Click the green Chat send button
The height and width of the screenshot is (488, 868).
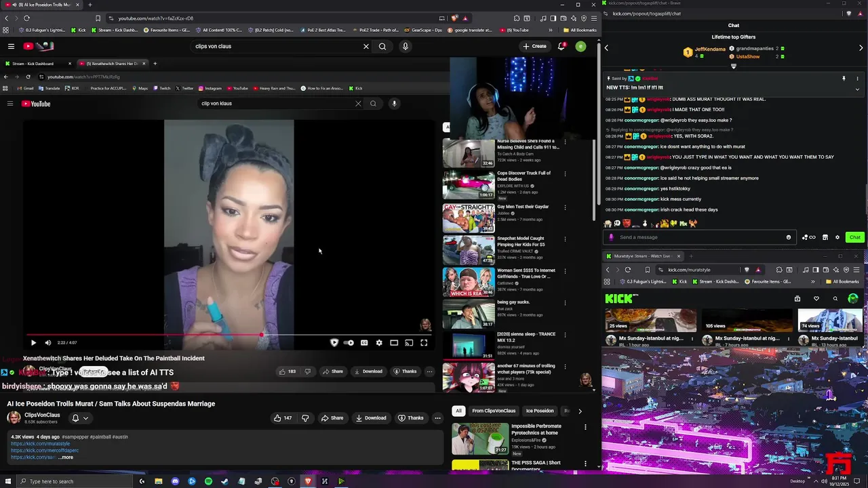coord(855,237)
